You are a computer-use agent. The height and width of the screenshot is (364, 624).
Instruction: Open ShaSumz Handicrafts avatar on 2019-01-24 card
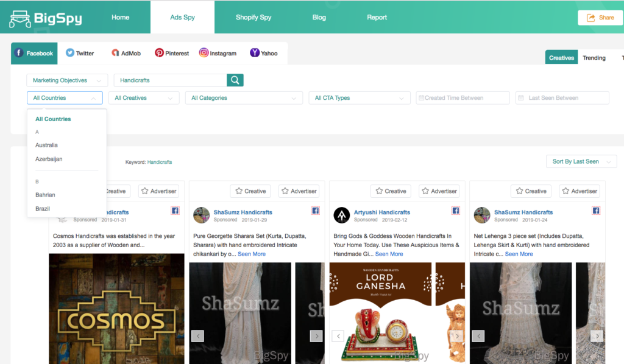(482, 215)
